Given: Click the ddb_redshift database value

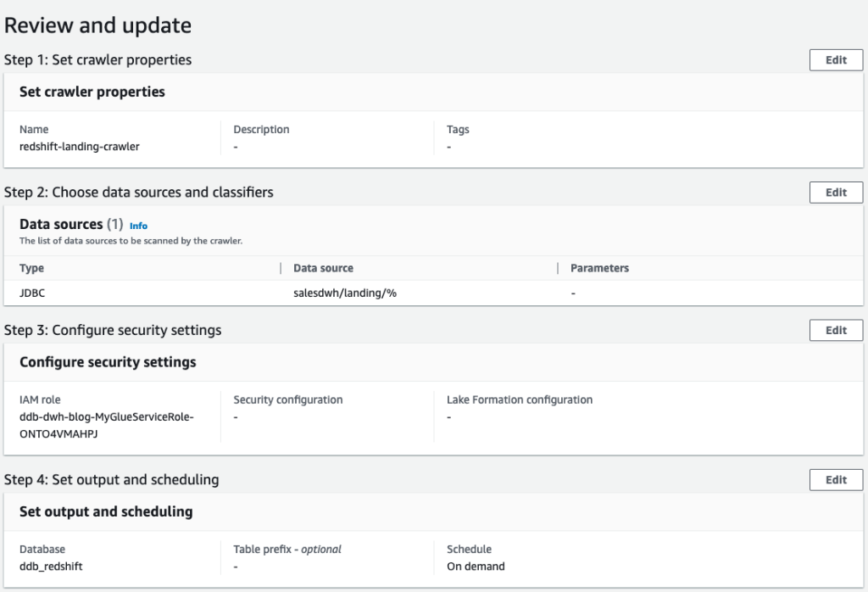Looking at the screenshot, I should [51, 566].
